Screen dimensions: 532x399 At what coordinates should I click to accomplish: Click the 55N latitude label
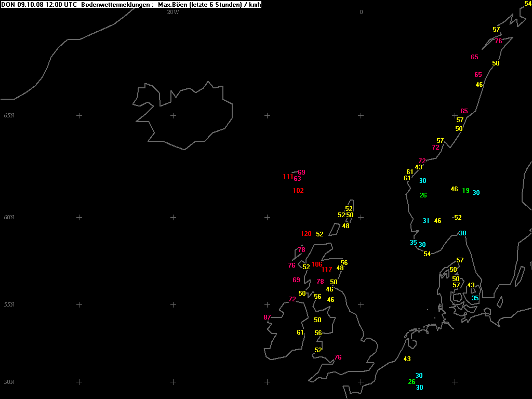(9, 304)
